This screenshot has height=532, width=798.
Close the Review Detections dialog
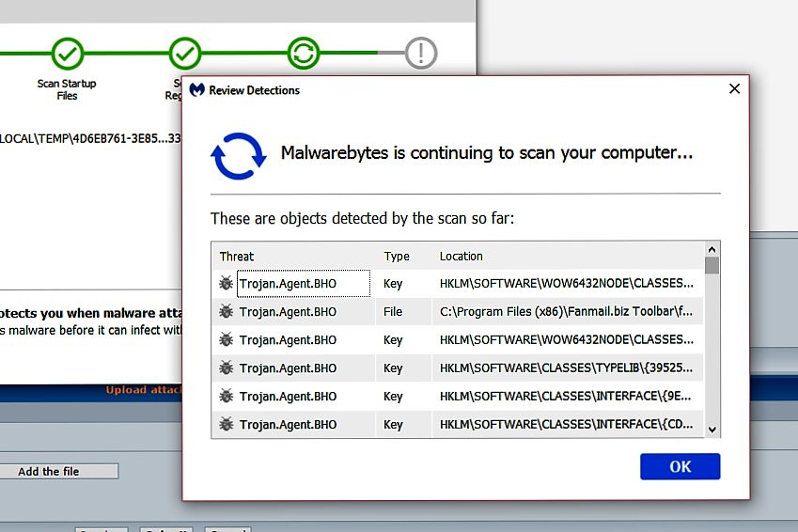(x=734, y=89)
